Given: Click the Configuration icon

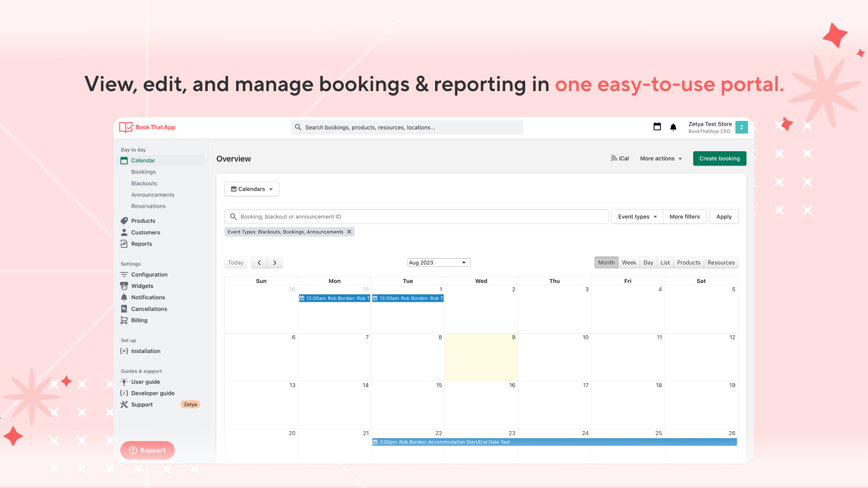Looking at the screenshot, I should pos(124,275).
